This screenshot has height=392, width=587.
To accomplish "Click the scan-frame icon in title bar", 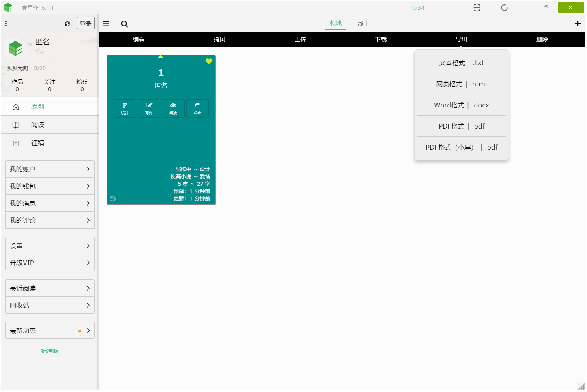I will pos(477,8).
